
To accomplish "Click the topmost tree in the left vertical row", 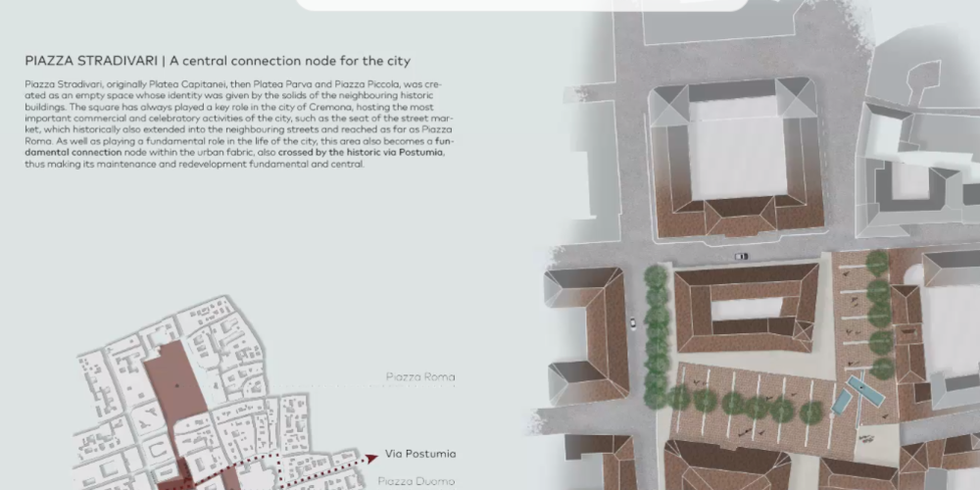I will [656, 276].
